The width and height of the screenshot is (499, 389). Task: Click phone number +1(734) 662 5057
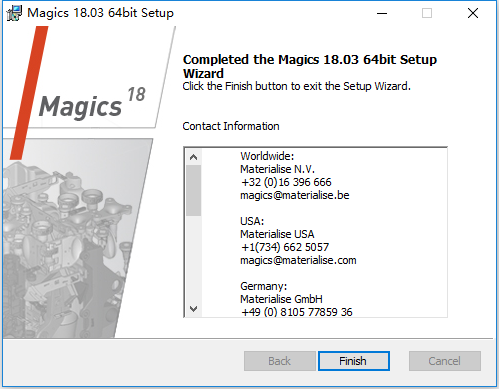tap(285, 247)
